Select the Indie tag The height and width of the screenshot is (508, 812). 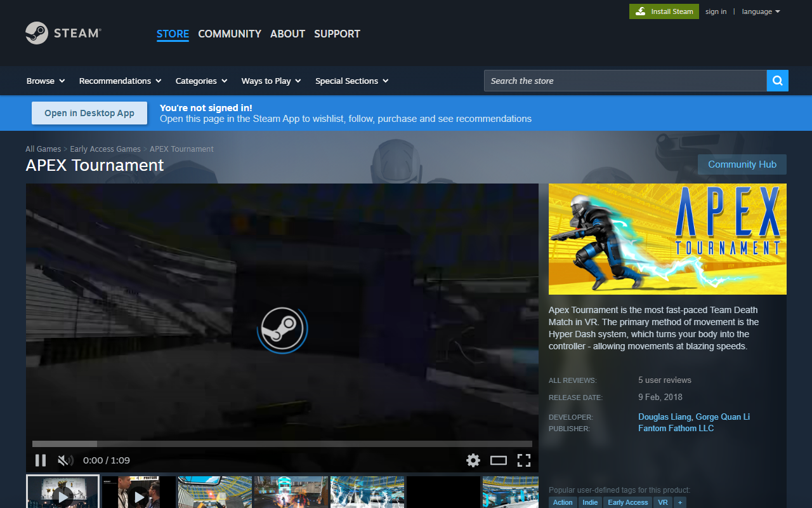pos(590,502)
